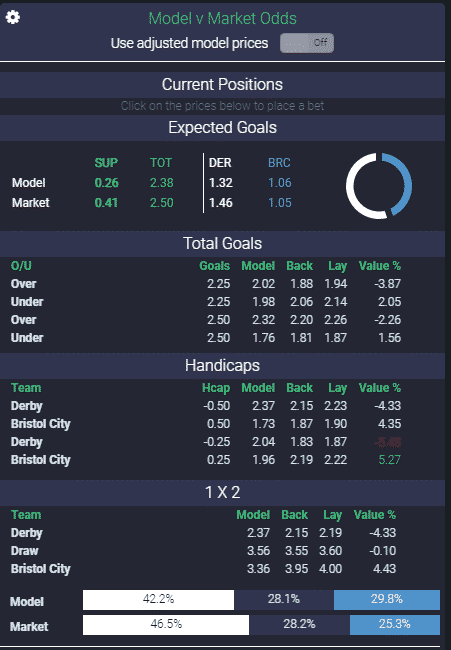Click the Model 42.2% Derby probability bar

(x=158, y=599)
